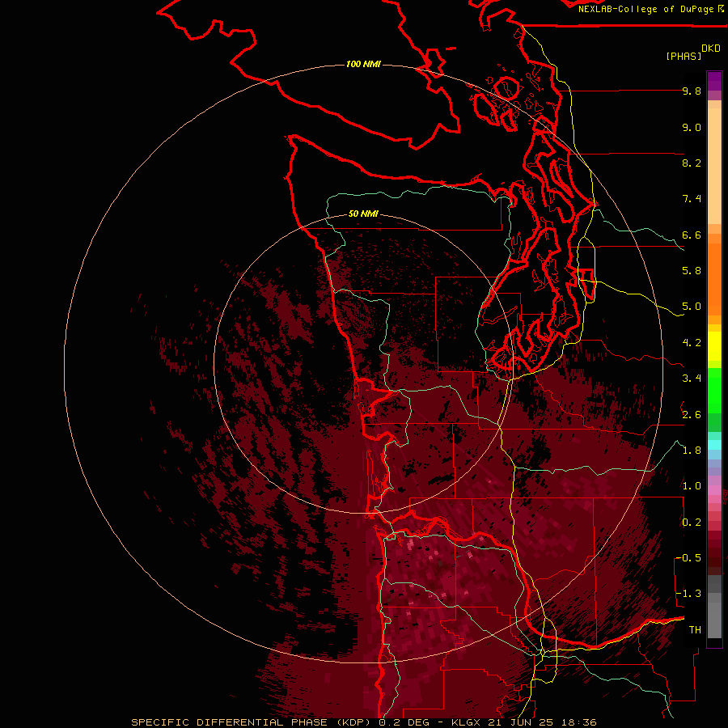
Task: Click the KLGX radar station identifier
Action: (467, 722)
